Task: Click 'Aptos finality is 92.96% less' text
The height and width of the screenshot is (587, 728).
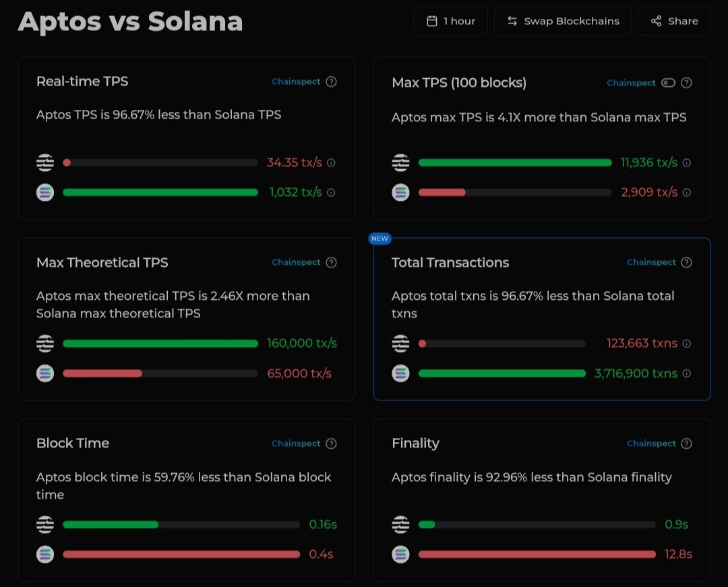Action: click(x=532, y=478)
